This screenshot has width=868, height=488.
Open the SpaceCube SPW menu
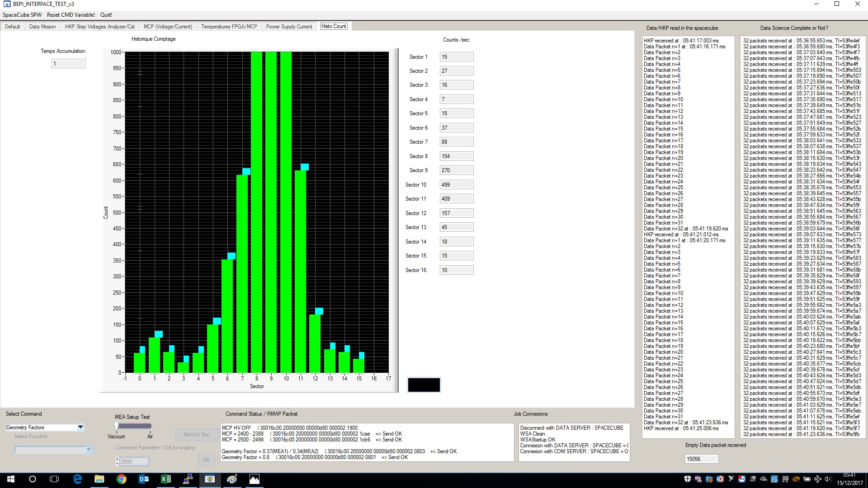22,15
